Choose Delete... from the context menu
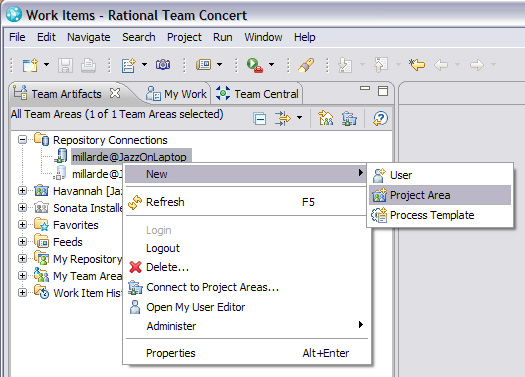The width and height of the screenshot is (525, 377). point(247,267)
